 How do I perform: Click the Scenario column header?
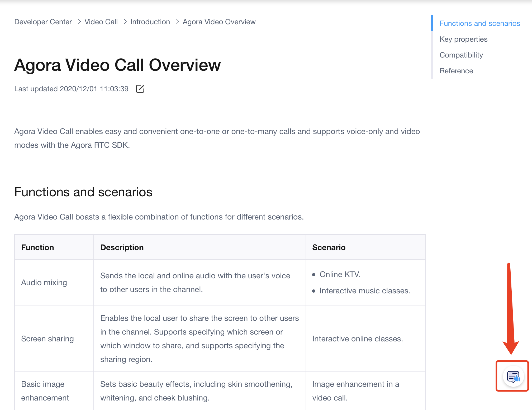[329, 247]
